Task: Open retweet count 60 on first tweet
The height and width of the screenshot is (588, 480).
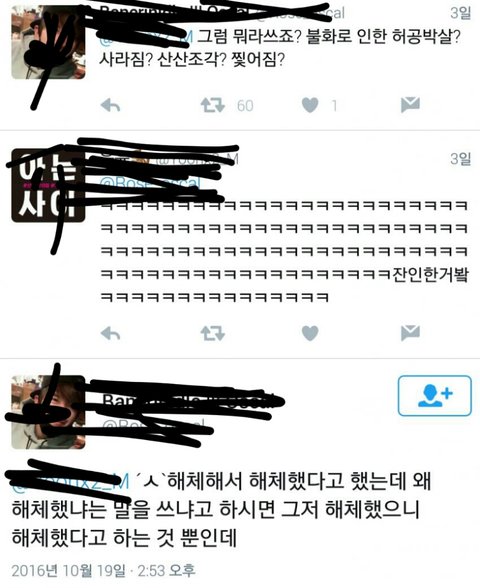Action: 245,106
